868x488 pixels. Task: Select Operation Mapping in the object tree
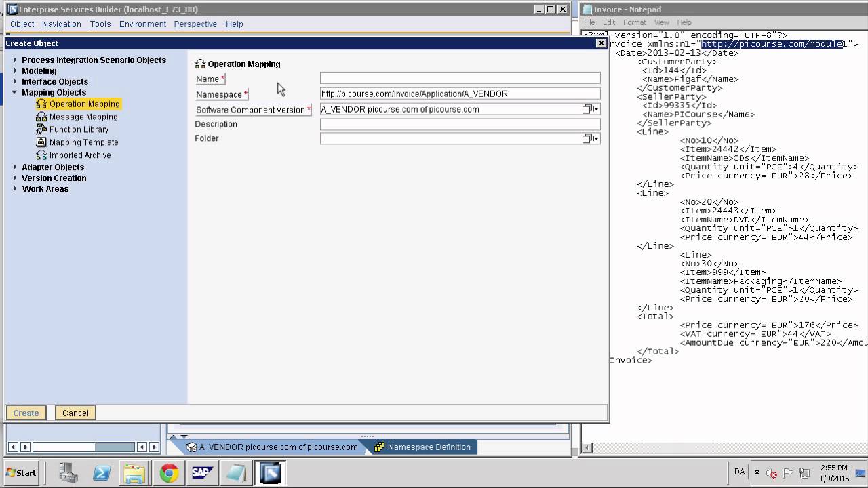click(85, 104)
